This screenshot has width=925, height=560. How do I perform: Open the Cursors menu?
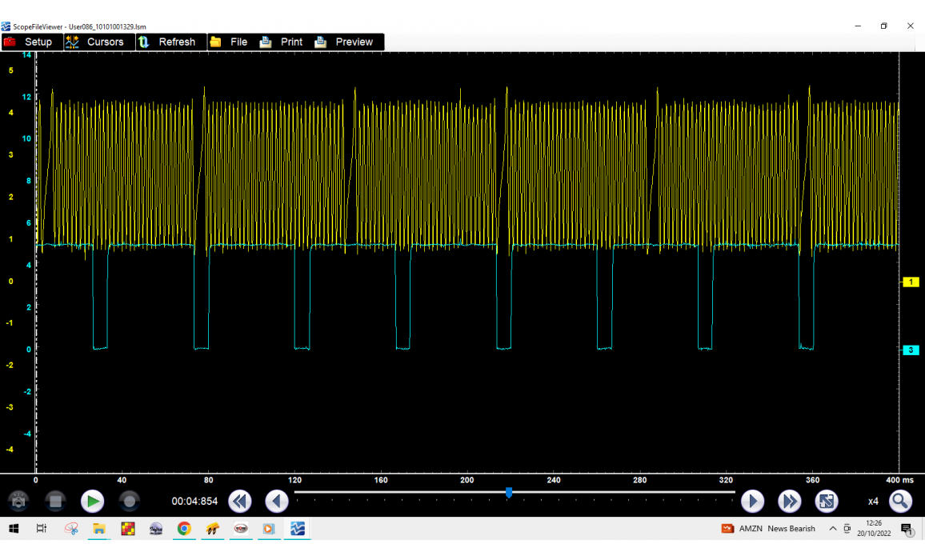(x=95, y=42)
